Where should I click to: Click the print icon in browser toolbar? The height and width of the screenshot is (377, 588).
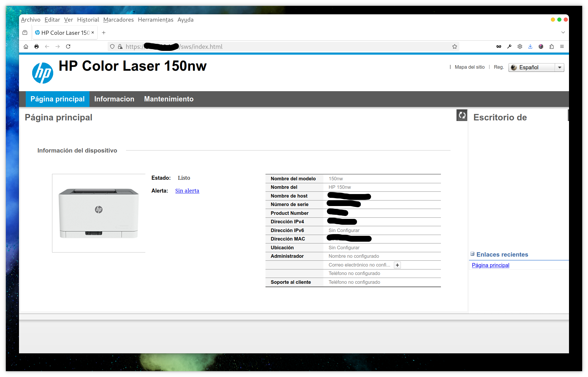click(37, 46)
